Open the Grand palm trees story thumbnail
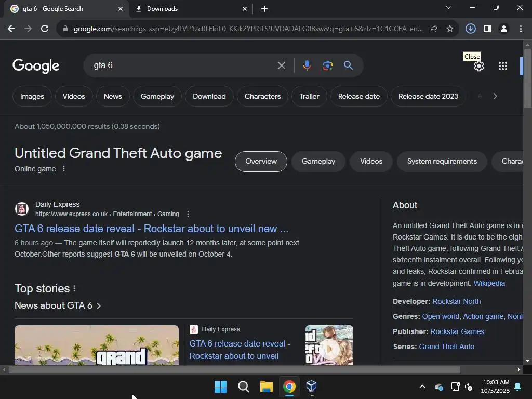Viewport: 532px width, 399px height. point(96,345)
